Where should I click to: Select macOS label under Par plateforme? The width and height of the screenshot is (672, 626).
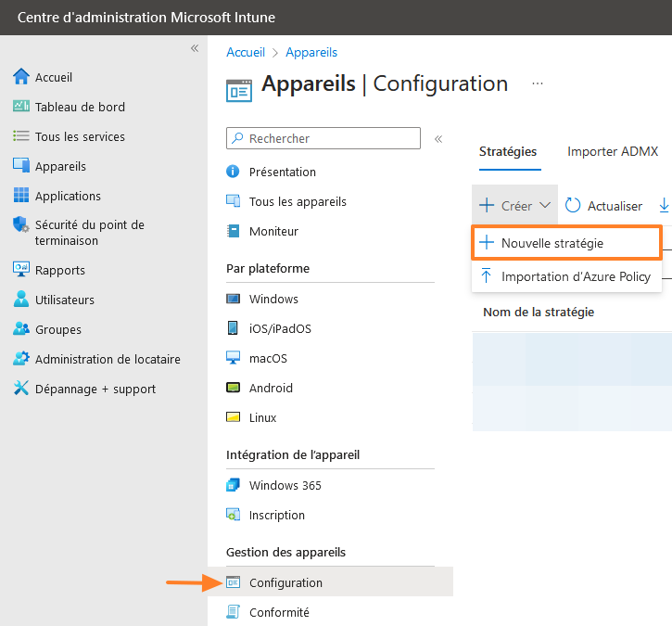[x=268, y=359]
